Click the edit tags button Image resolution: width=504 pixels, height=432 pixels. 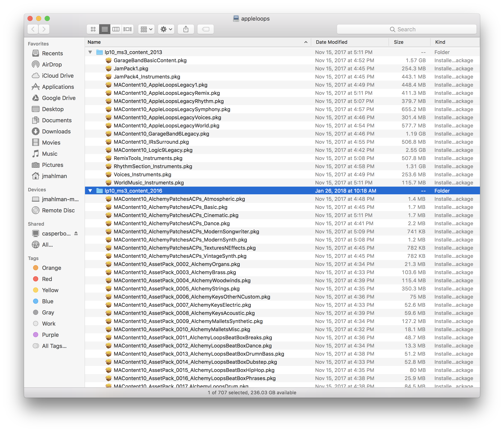click(x=206, y=29)
